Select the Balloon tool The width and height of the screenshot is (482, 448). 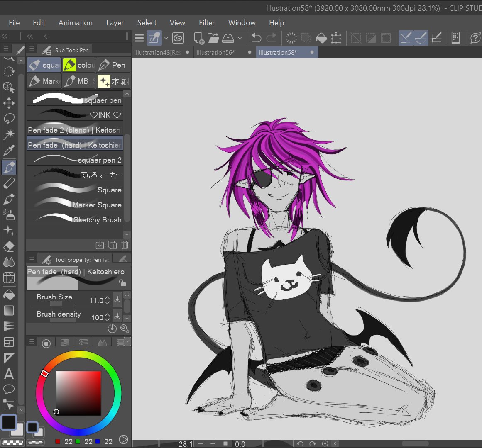pyautogui.click(x=9, y=390)
